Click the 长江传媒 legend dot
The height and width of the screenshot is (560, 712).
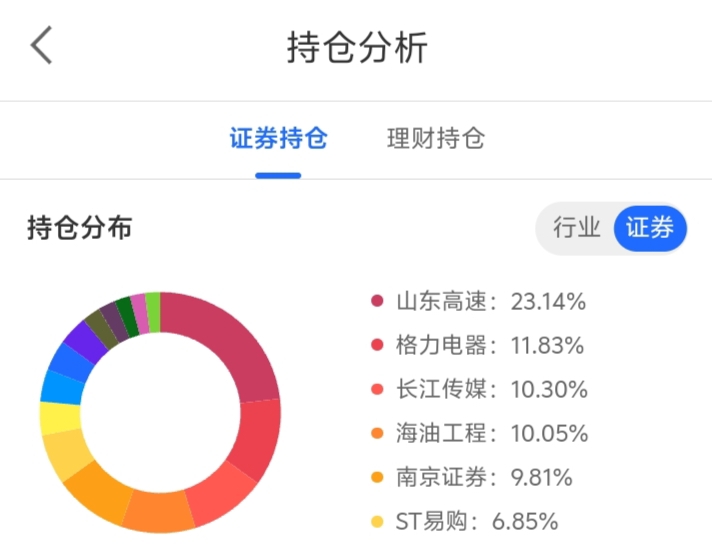[x=377, y=389]
